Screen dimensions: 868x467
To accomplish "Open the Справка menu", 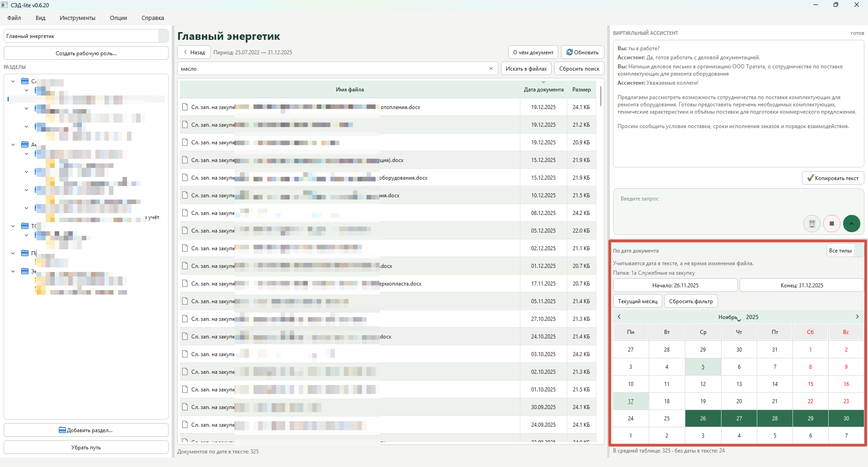I will [153, 18].
